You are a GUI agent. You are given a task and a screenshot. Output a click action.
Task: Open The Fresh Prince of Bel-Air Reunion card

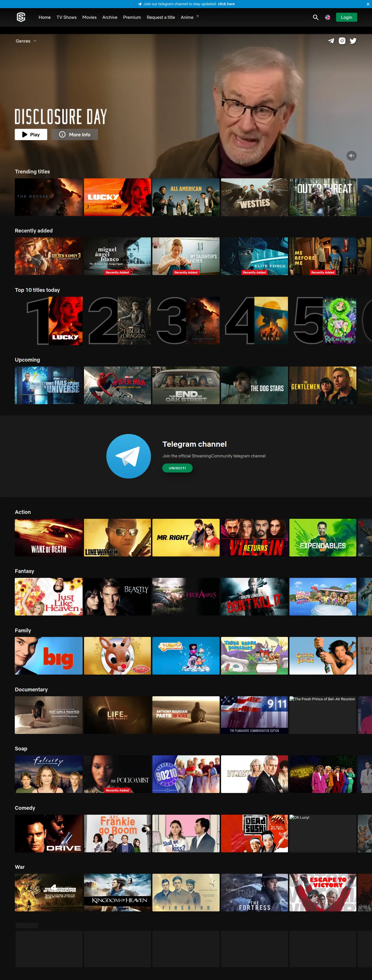pyautogui.click(x=323, y=715)
